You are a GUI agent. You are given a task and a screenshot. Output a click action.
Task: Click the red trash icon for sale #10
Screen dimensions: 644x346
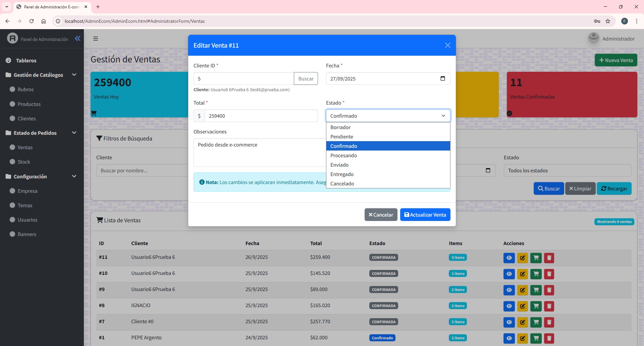549,274
